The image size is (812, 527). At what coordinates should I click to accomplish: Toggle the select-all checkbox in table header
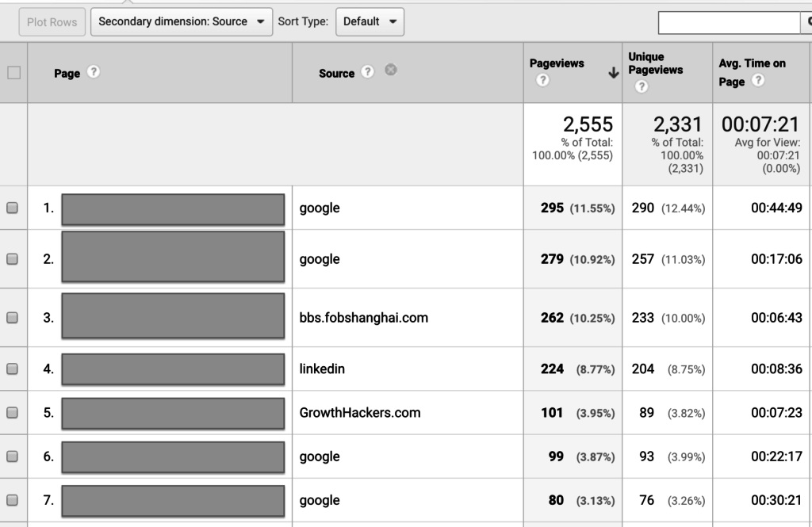point(14,72)
